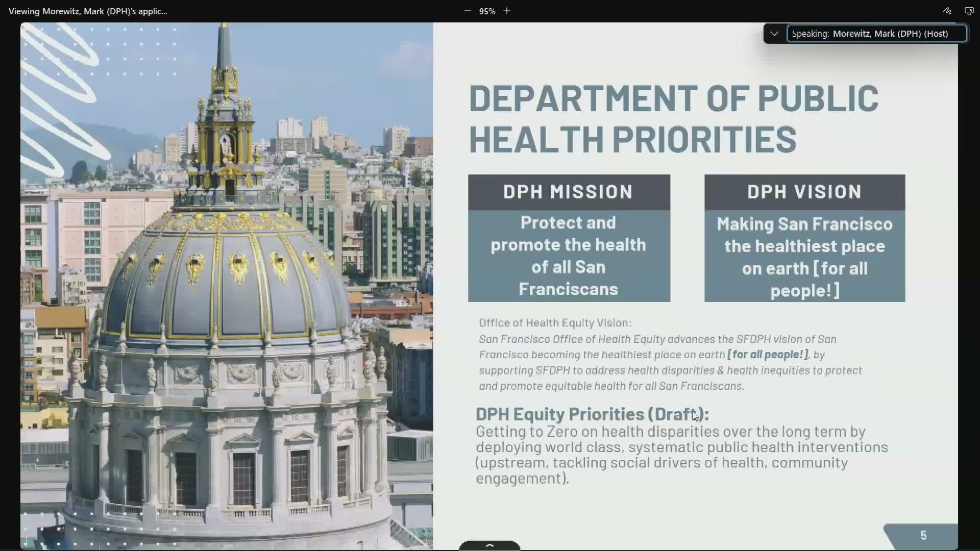980x551 pixels.
Task: Zoom in using the plus icon
Action: (x=506, y=11)
